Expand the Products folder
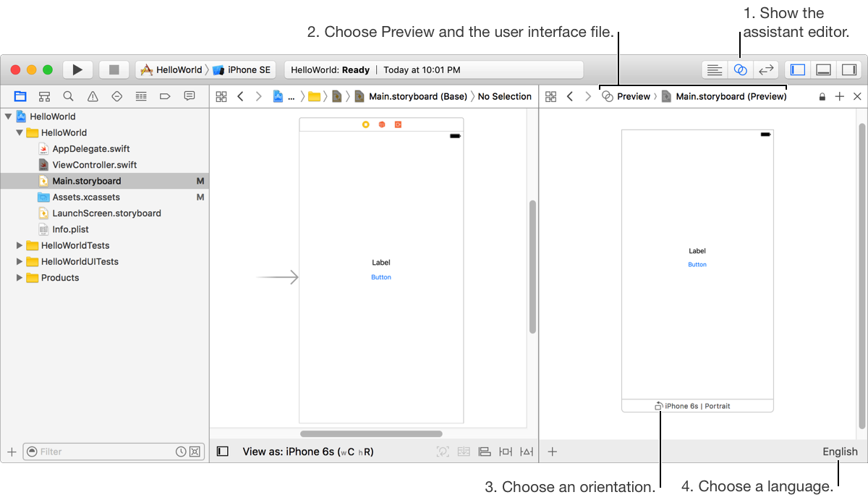This screenshot has width=868, height=500. pos(20,278)
